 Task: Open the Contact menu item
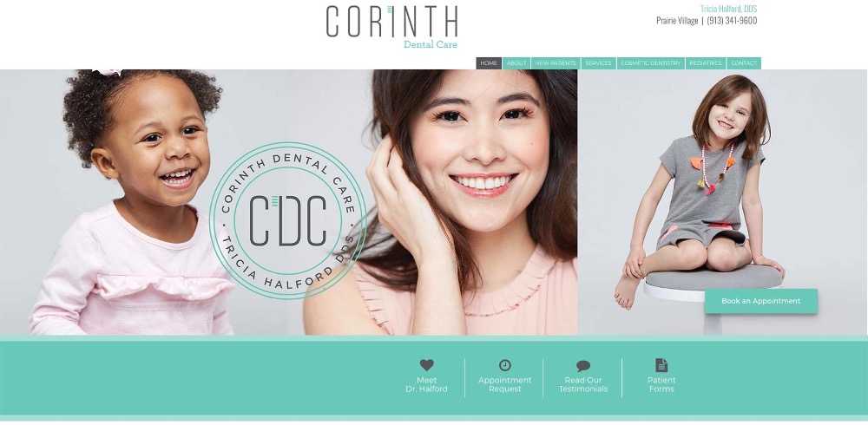point(744,63)
